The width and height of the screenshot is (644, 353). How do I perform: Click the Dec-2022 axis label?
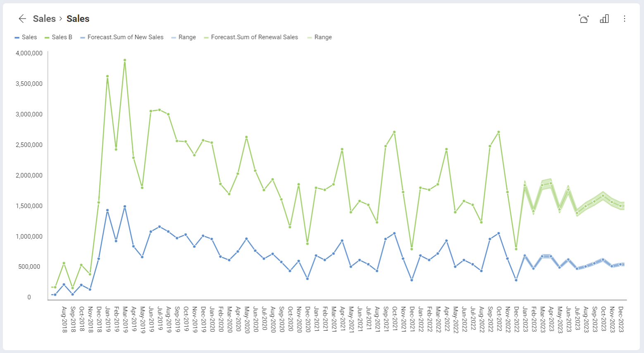(x=516, y=320)
